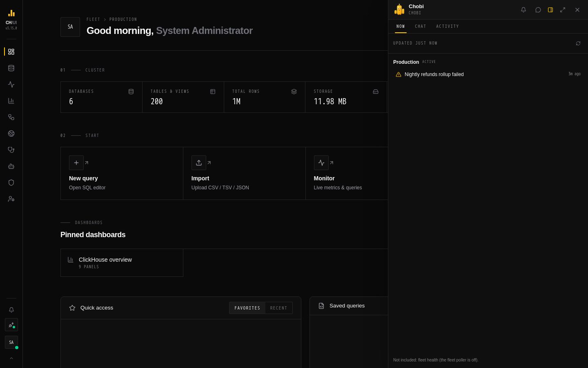
Task: Click the Fleet breadcrumb link
Action: [93, 19]
